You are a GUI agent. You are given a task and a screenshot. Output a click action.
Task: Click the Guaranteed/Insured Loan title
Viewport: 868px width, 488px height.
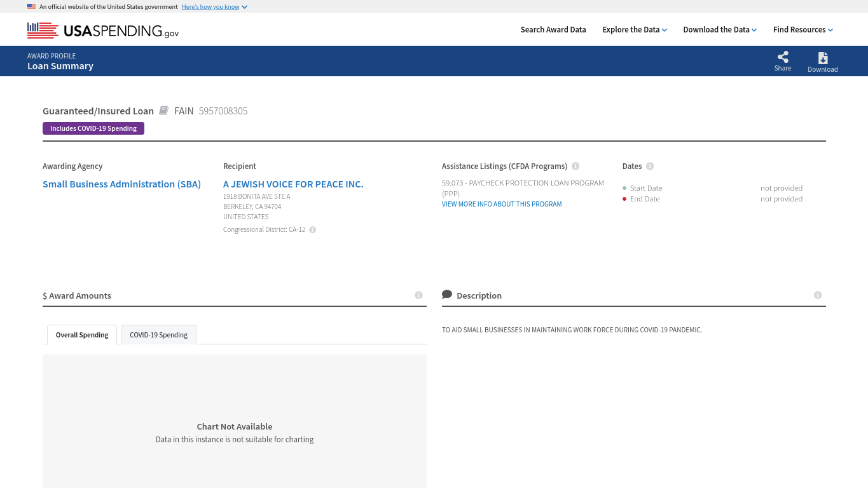(x=98, y=111)
